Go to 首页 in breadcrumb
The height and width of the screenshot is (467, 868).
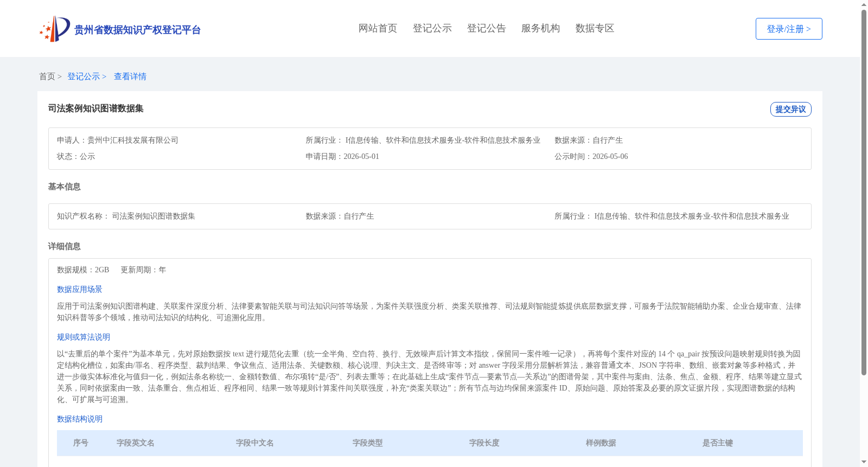[47, 76]
